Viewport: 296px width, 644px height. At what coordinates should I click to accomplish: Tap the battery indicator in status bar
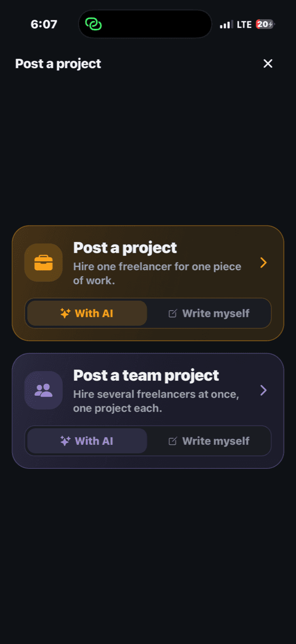265,24
